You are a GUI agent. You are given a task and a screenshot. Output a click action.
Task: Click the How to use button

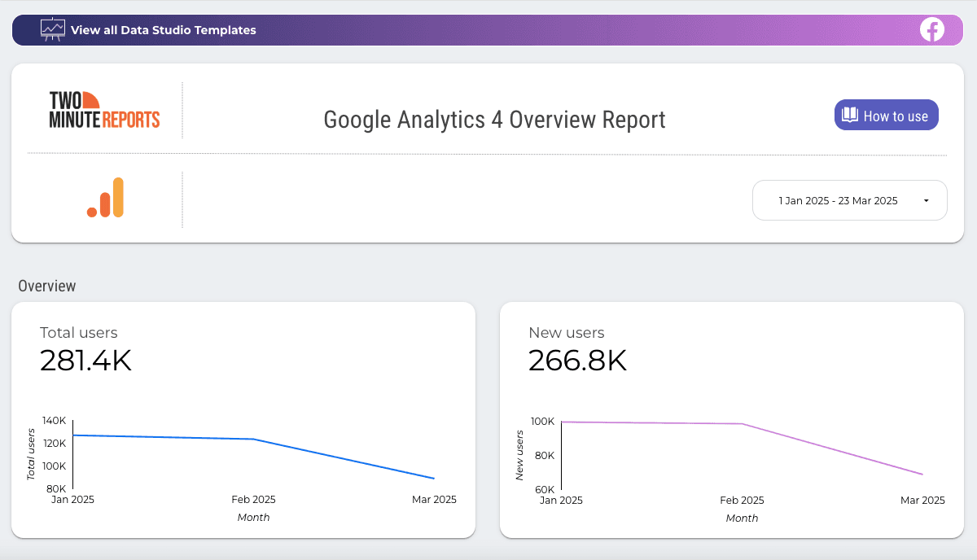click(x=886, y=115)
